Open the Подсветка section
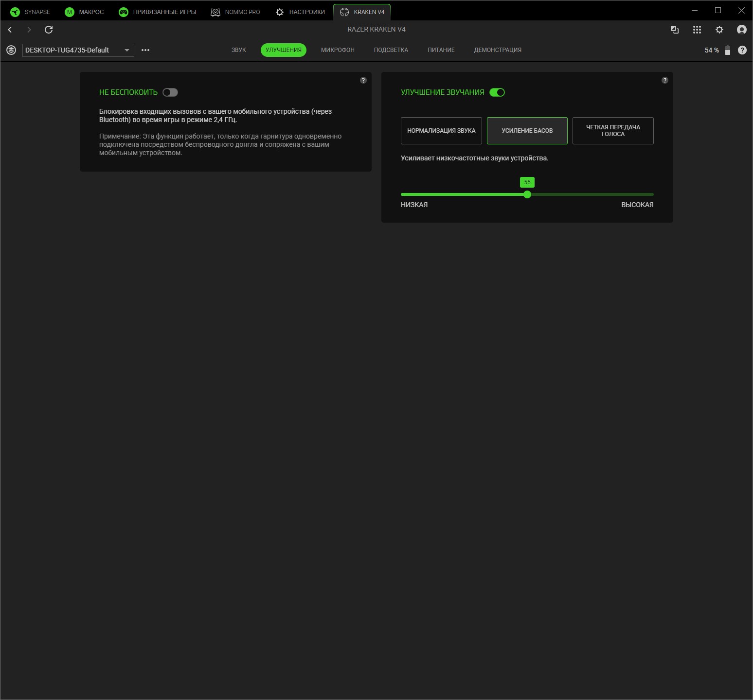The image size is (753, 700). tap(391, 50)
